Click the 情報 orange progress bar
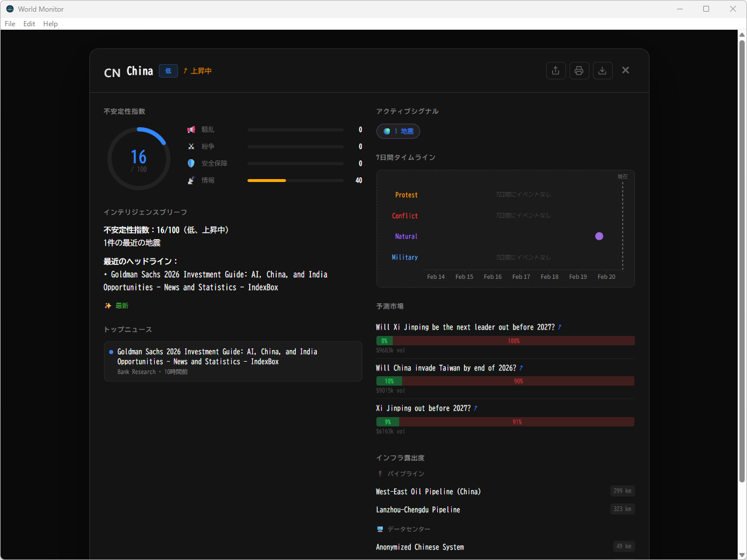 pyautogui.click(x=267, y=180)
